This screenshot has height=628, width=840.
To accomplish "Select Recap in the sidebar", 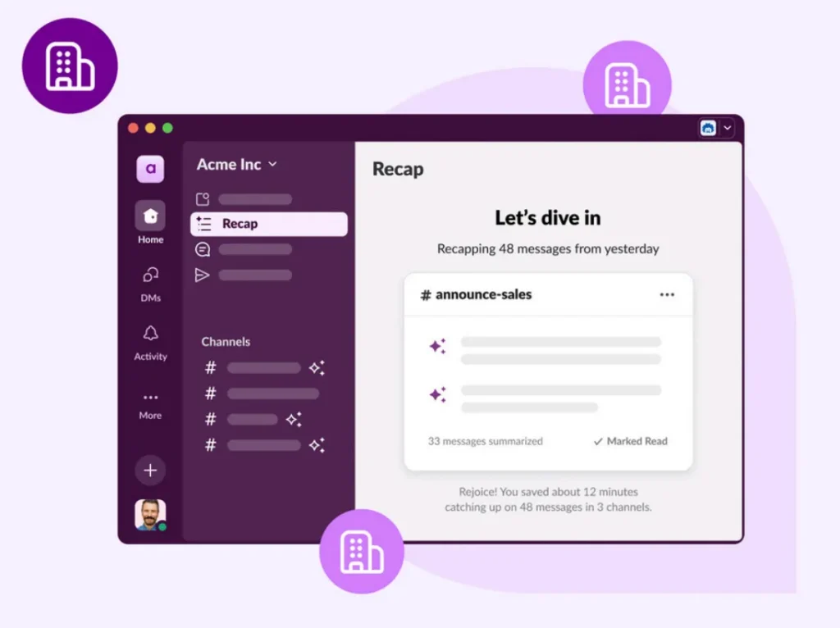I will click(x=242, y=223).
